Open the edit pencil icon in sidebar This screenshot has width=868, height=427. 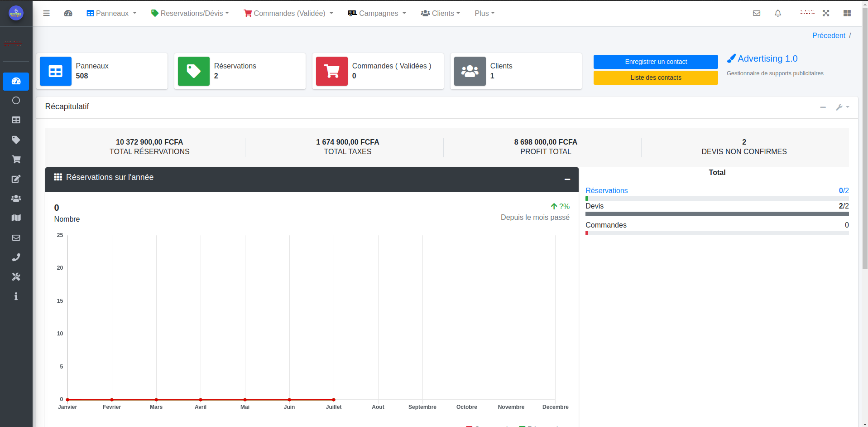tap(16, 179)
